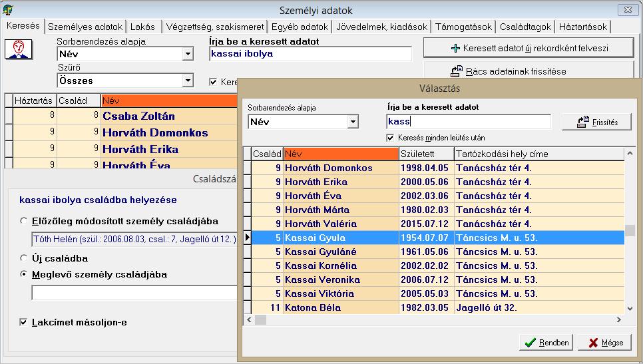Viewport: 643px width, 364px height.
Task: Click birth date 2002.03.06 cell
Action: tap(427, 196)
